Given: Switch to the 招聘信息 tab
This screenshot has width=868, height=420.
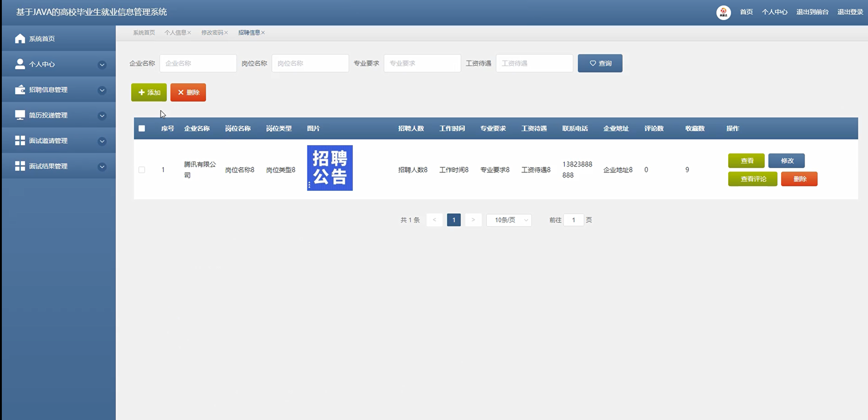Looking at the screenshot, I should click(249, 33).
